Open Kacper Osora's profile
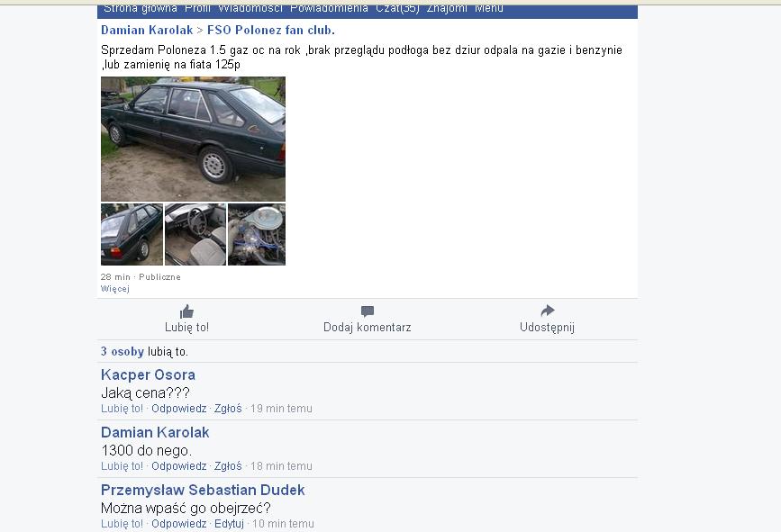Screen dimensions: 781x532 tap(148, 374)
